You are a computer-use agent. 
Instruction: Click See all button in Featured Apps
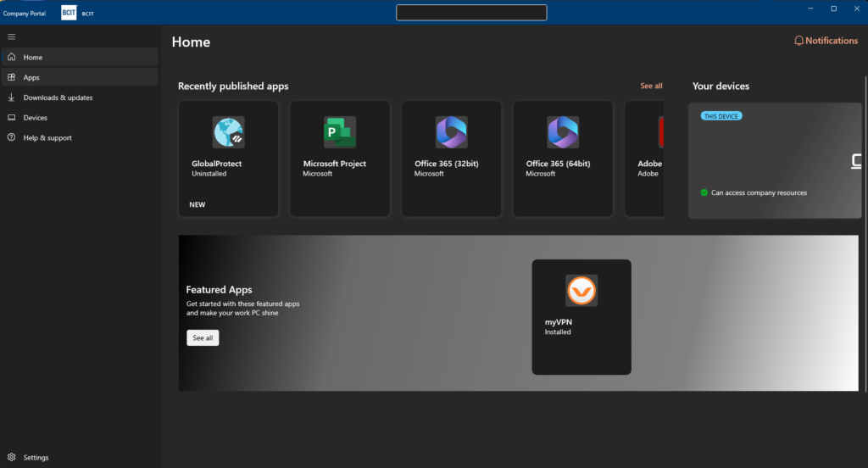point(203,337)
